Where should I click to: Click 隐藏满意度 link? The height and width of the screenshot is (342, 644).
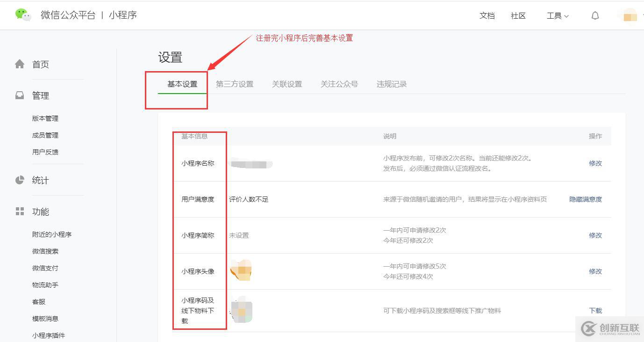click(586, 199)
